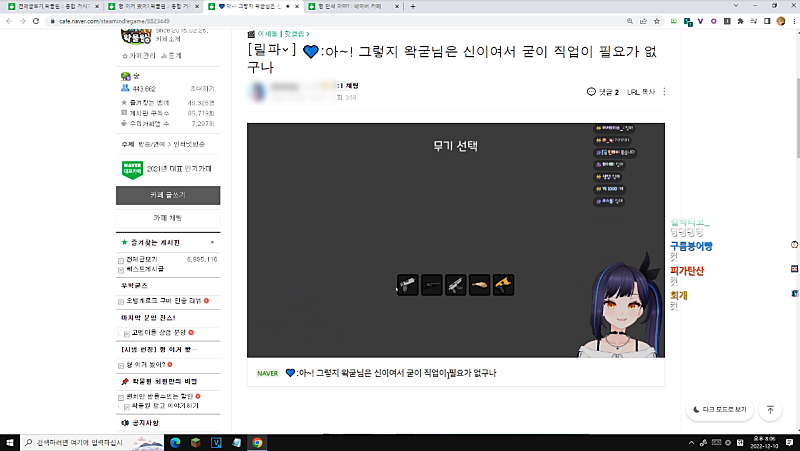
Task: Select the orange club weapon icon
Action: (480, 285)
